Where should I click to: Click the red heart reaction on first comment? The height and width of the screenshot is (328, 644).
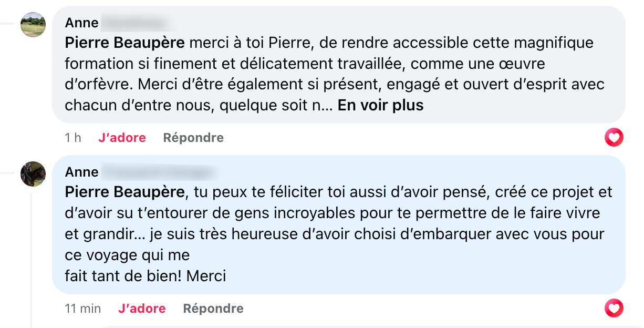[614, 138]
